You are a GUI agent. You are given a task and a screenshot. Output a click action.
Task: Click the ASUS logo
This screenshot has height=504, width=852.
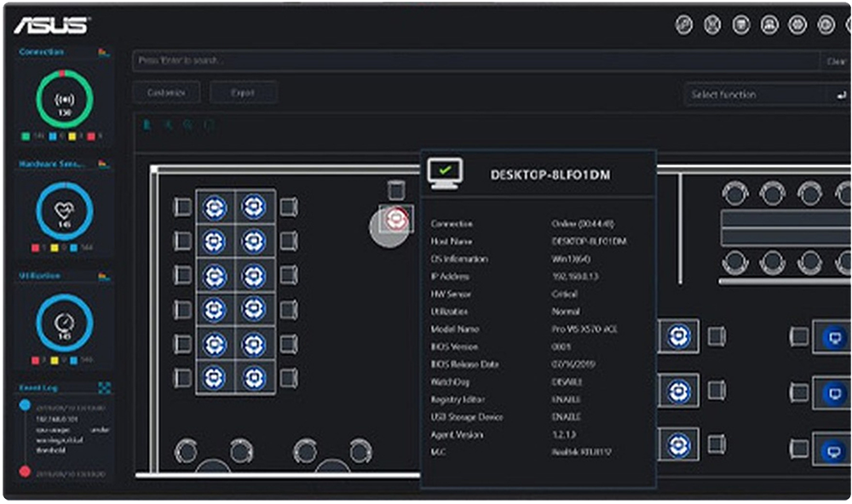(x=52, y=25)
